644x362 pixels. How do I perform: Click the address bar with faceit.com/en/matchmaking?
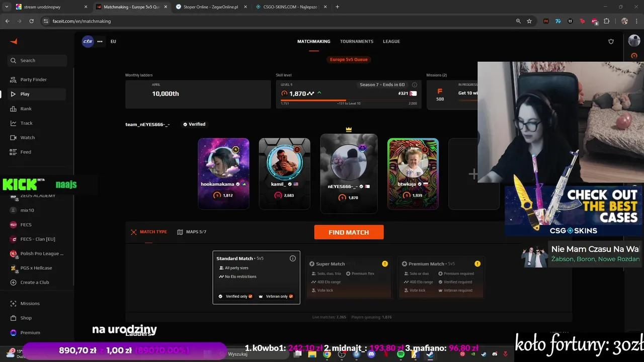(x=282, y=21)
